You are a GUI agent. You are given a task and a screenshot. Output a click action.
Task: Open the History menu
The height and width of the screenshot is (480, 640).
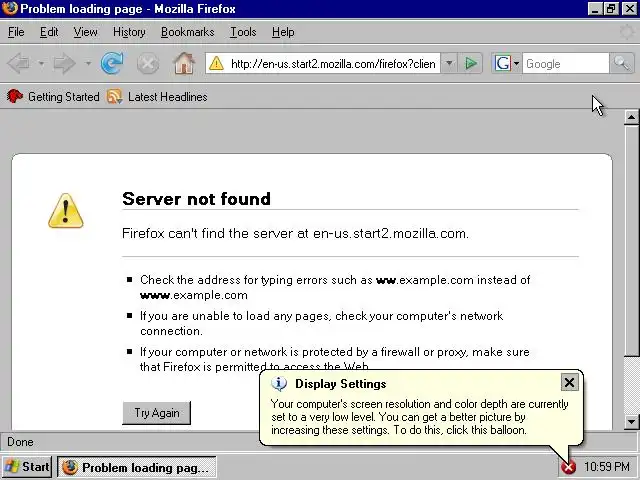tap(129, 32)
